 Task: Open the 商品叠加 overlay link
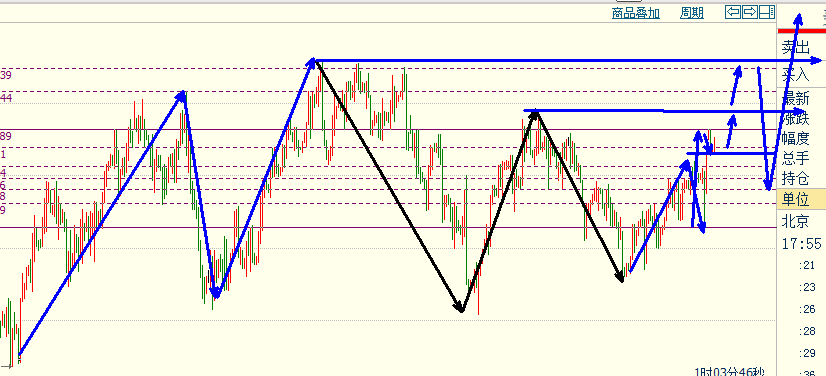635,13
